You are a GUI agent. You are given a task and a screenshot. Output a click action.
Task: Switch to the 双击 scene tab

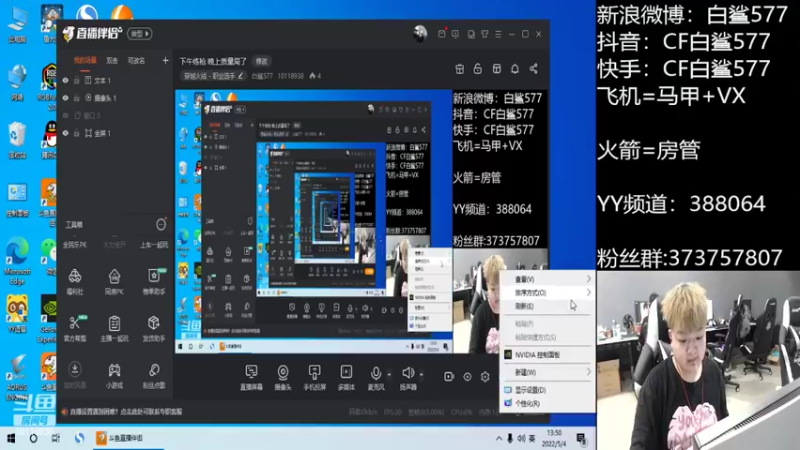112,61
